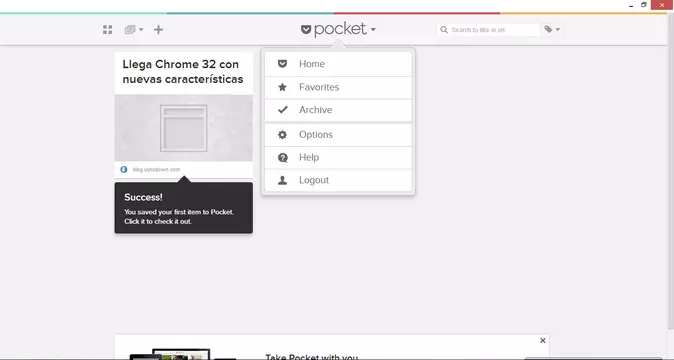Open the bulk edit stack icon
This screenshot has height=360, width=674.
pyautogui.click(x=130, y=30)
